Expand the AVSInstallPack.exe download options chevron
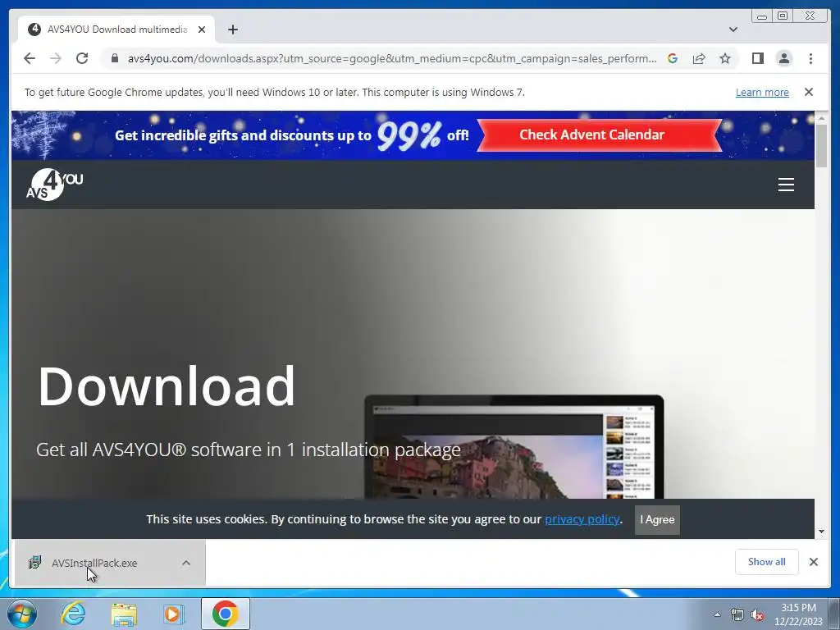The height and width of the screenshot is (630, 840). coord(186,563)
